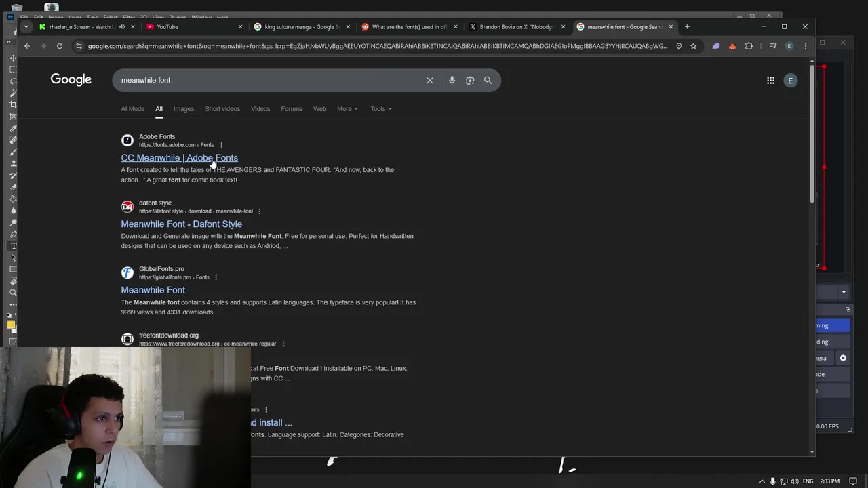Screen dimensions: 868x488
Task: Start Google voice search with microphone
Action: (452, 80)
